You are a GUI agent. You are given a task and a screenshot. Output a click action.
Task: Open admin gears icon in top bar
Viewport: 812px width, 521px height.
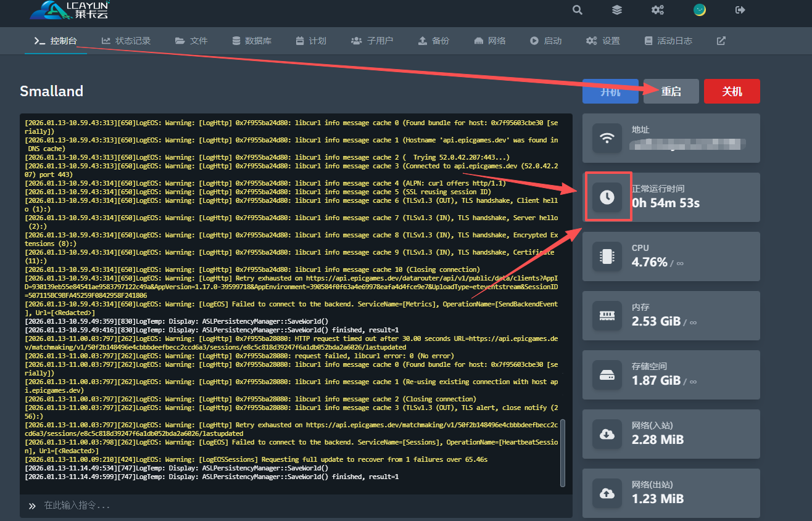coord(658,10)
